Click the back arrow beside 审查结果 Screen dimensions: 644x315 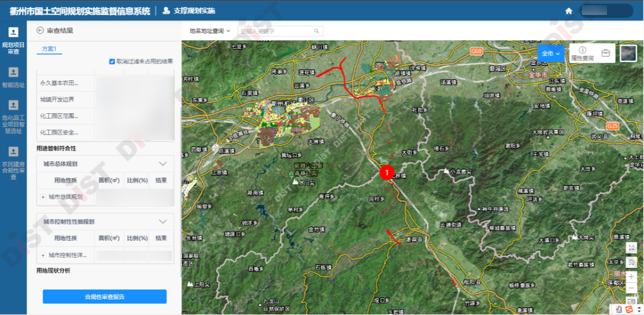click(x=41, y=30)
